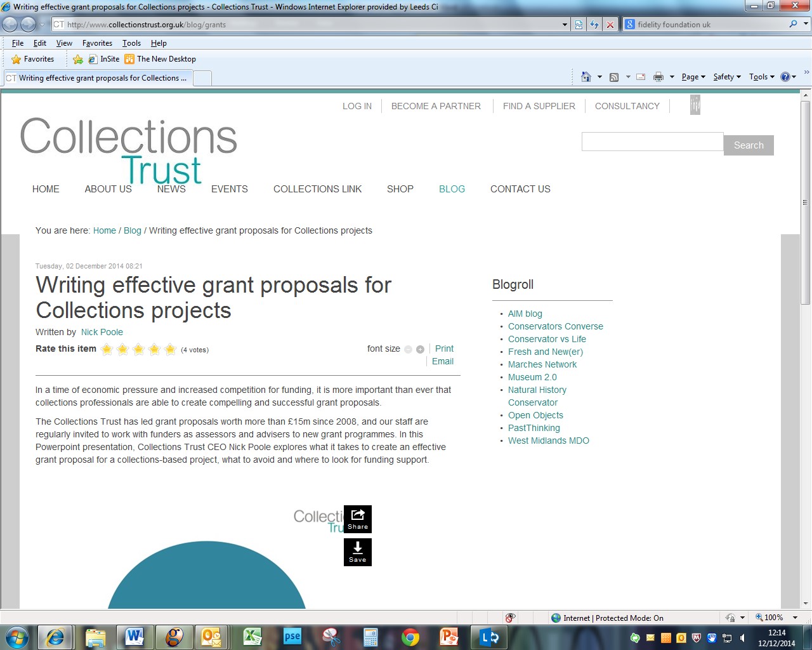Viewport: 812px width, 650px height.
Task: Click the Save download icon on presentation
Action: pyautogui.click(x=358, y=552)
